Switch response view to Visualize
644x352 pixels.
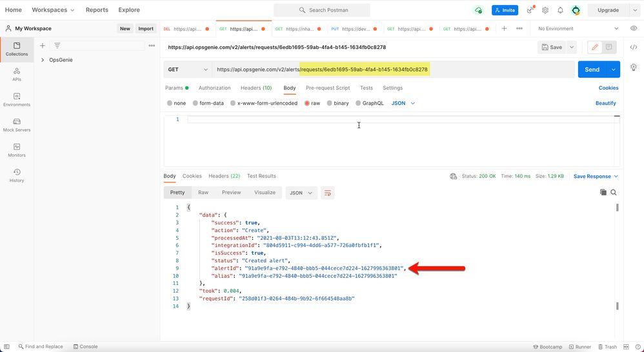point(265,192)
